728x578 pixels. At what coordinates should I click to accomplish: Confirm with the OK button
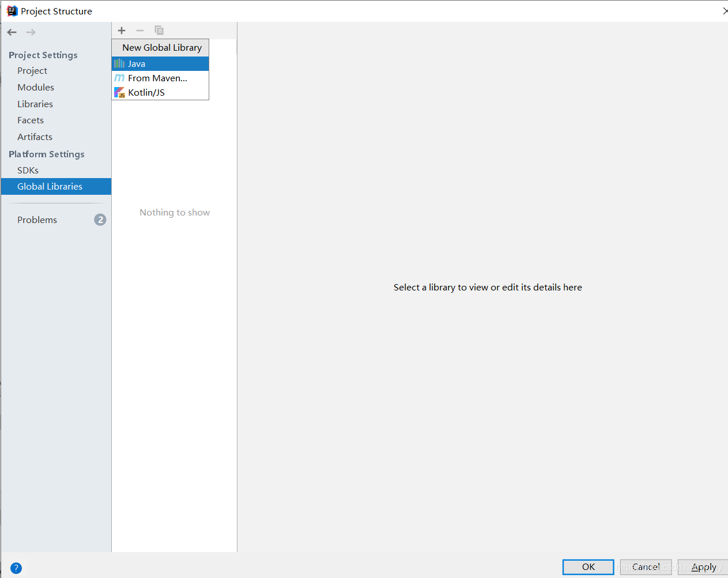(588, 567)
